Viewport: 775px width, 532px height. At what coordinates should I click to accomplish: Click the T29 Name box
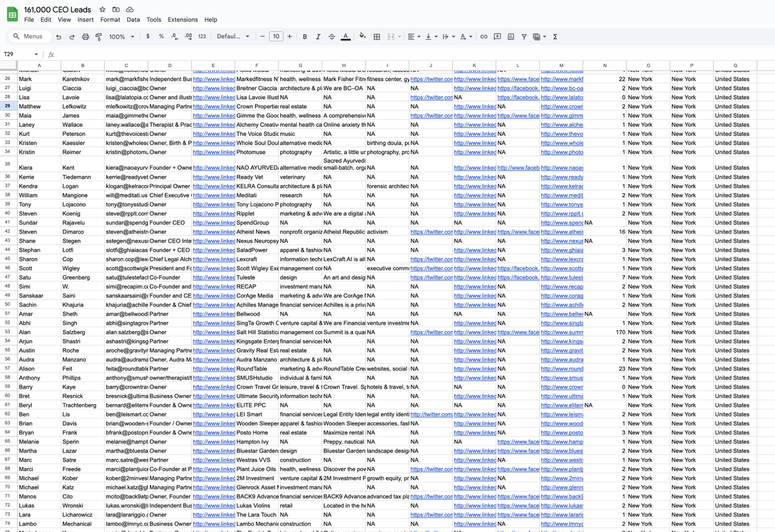point(17,54)
